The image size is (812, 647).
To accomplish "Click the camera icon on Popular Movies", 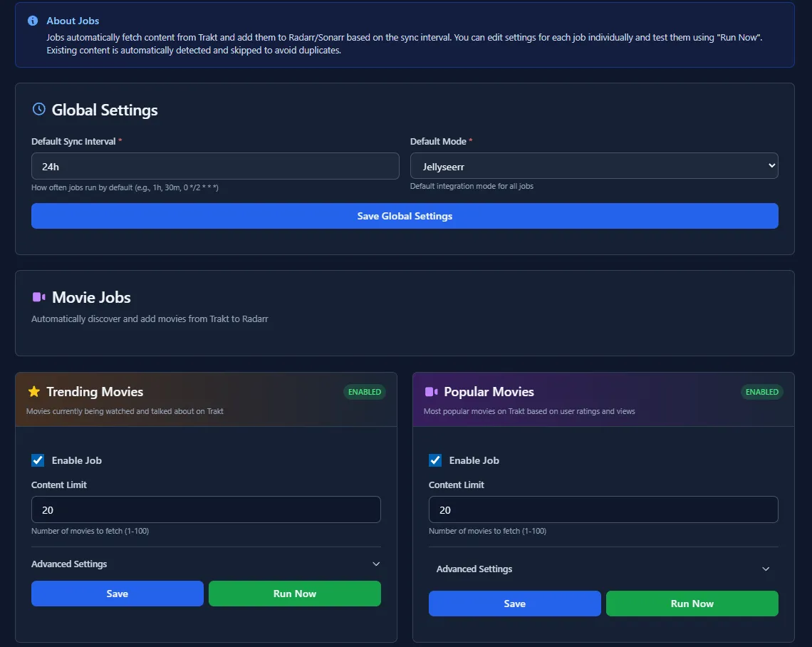I will coord(431,391).
